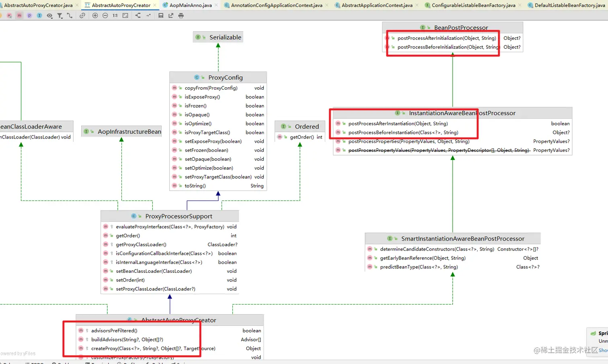608x364 pixels.
Task: Click postProcessBeforeInstantiation method row
Action: 453,132
